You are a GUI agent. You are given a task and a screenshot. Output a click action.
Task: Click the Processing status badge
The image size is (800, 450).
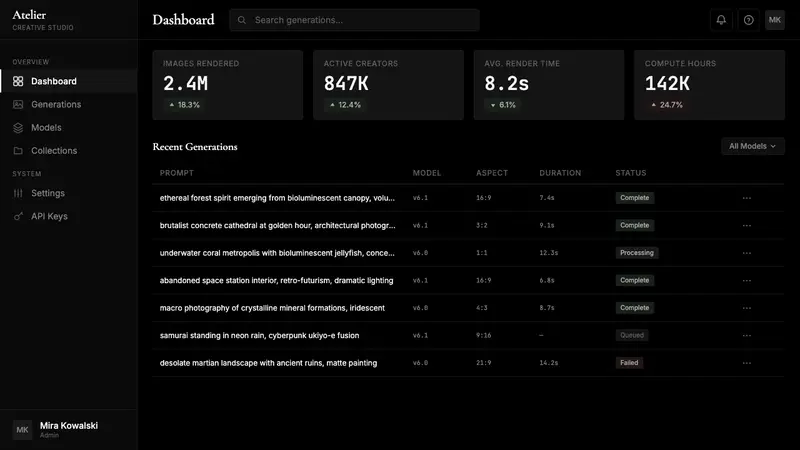[x=637, y=253]
